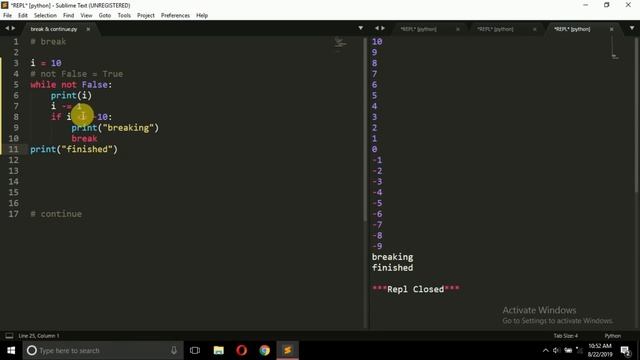This screenshot has height=360, width=640.
Task: Open the Tools menu
Action: coord(124,16)
